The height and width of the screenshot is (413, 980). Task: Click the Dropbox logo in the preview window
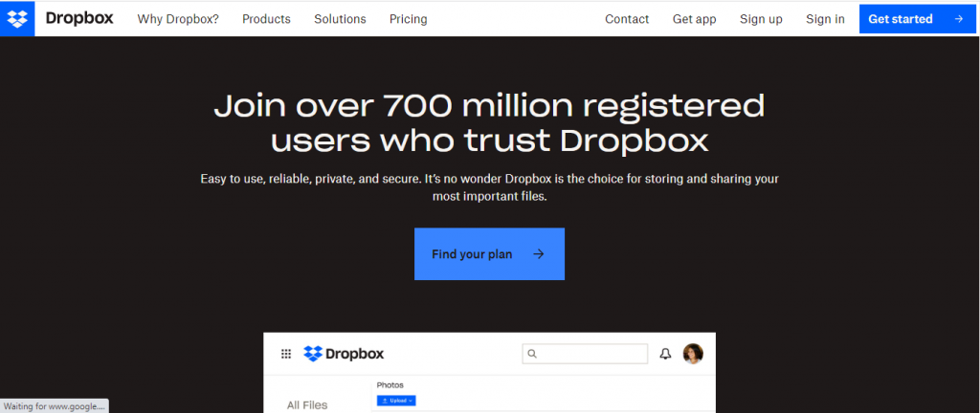click(344, 355)
